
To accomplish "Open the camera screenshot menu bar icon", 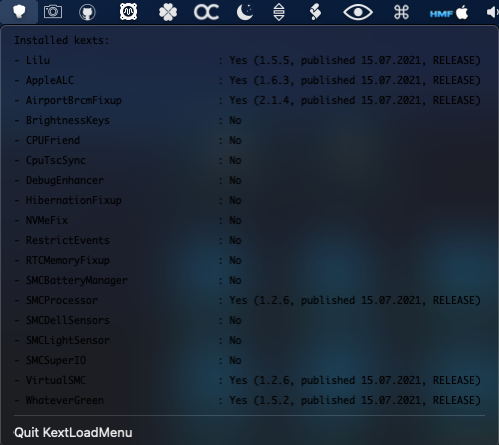I will [53, 12].
